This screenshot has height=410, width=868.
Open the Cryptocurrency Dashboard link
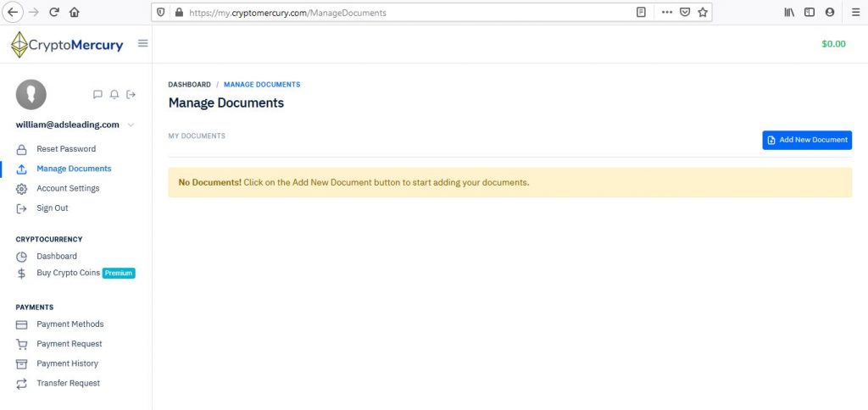pyautogui.click(x=57, y=256)
